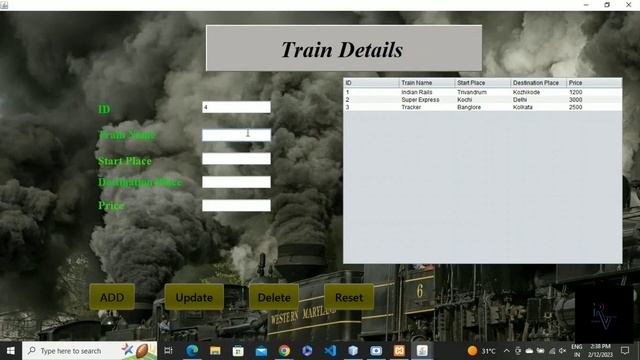Screen dimensions: 640x360
Task: Click the ID column header
Action: (371, 83)
